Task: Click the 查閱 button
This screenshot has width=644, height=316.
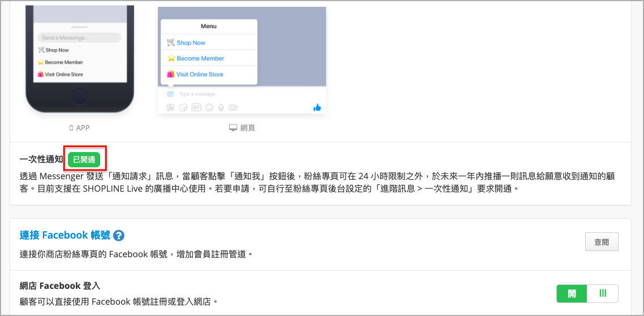Action: tap(602, 242)
